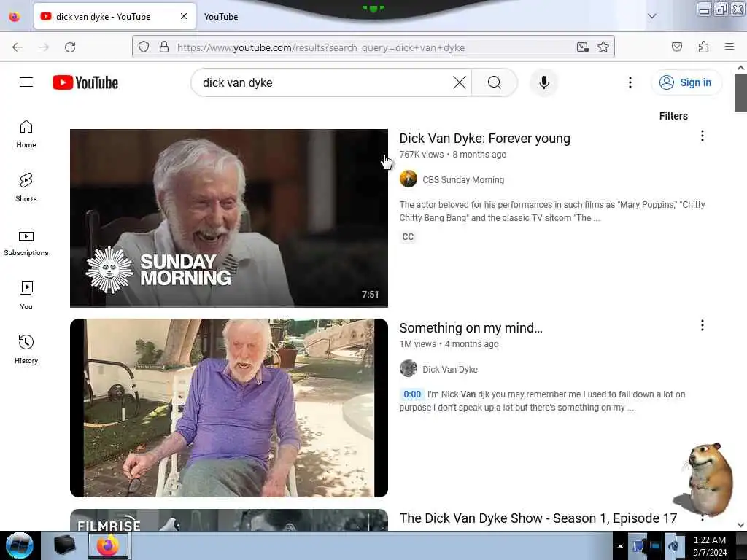Click the YouTube logo
Image resolution: width=747 pixels, height=560 pixels.
tap(85, 82)
